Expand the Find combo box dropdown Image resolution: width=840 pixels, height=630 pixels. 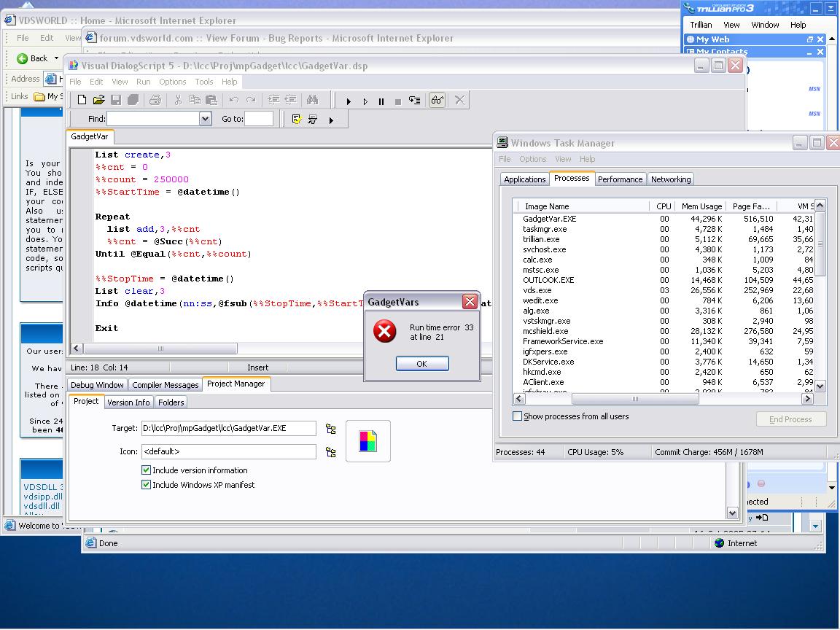(x=205, y=118)
